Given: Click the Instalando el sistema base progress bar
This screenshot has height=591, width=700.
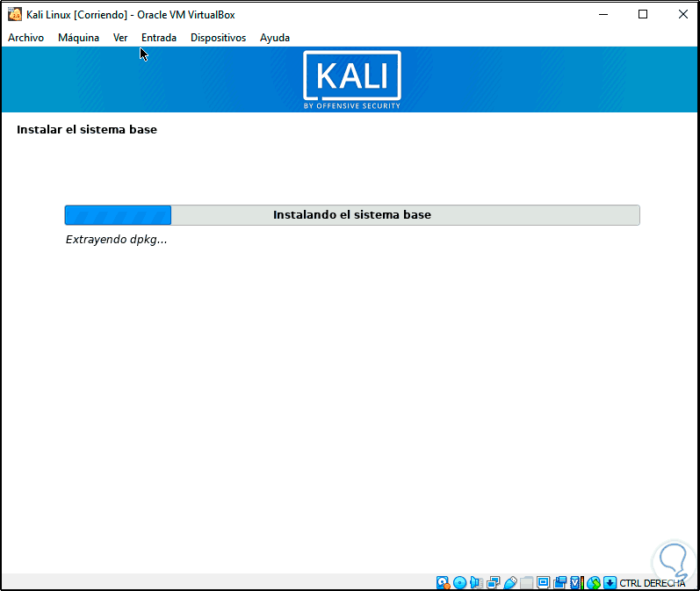Looking at the screenshot, I should click(x=352, y=215).
